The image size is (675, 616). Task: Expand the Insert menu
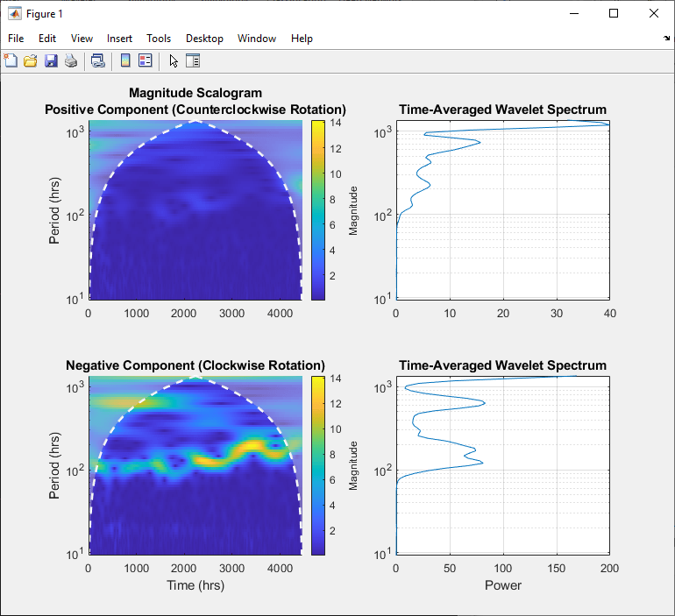(x=120, y=39)
